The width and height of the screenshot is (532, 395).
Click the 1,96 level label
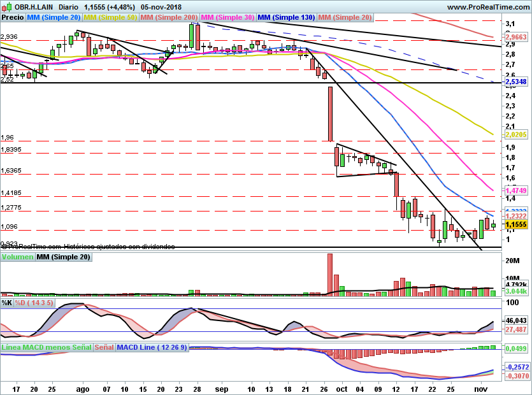[7, 138]
